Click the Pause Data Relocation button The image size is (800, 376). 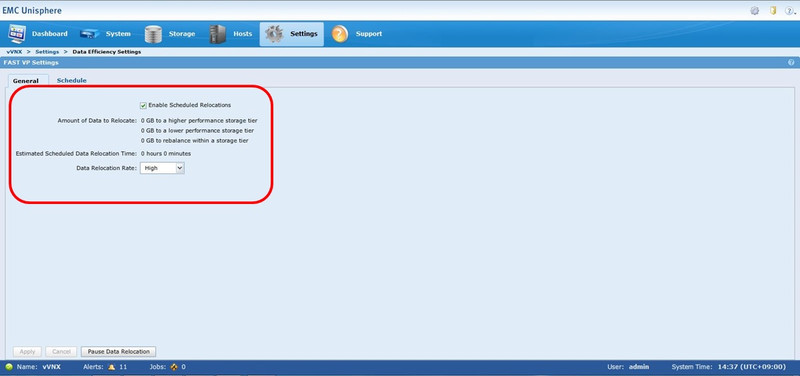point(118,352)
